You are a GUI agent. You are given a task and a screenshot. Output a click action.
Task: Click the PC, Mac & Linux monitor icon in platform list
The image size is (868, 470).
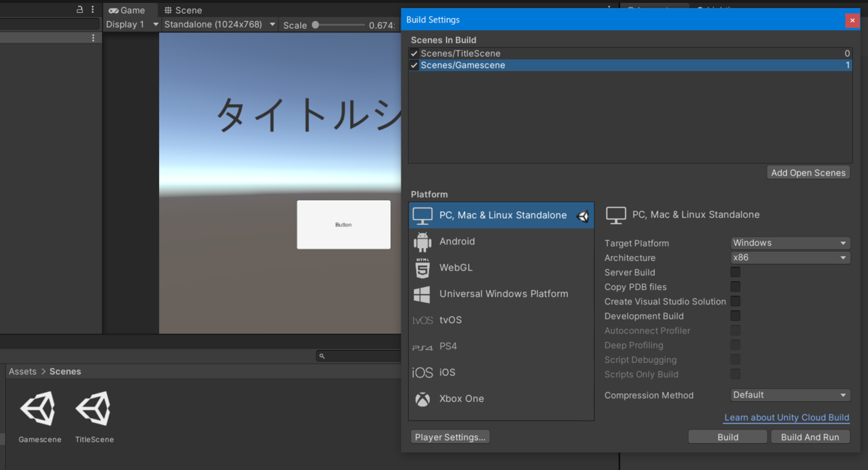pos(422,215)
